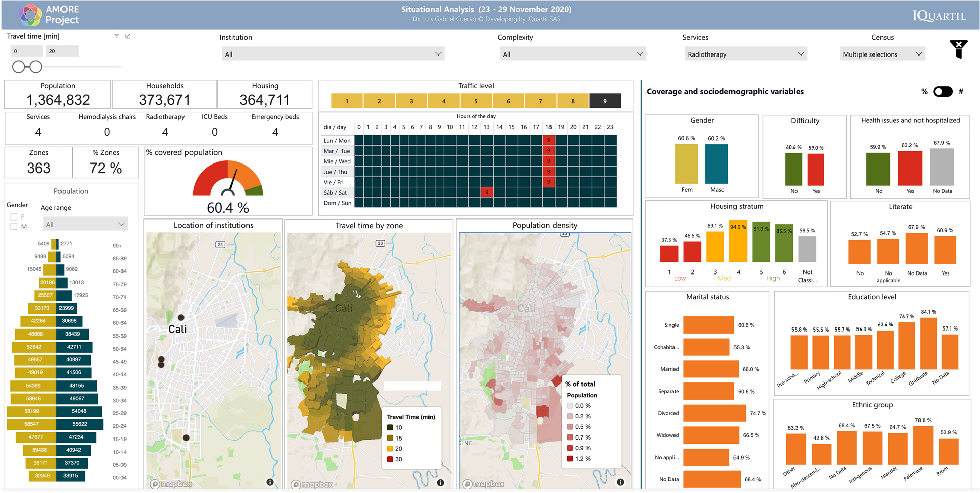Click the Palenque ethnic group bar

(923, 446)
